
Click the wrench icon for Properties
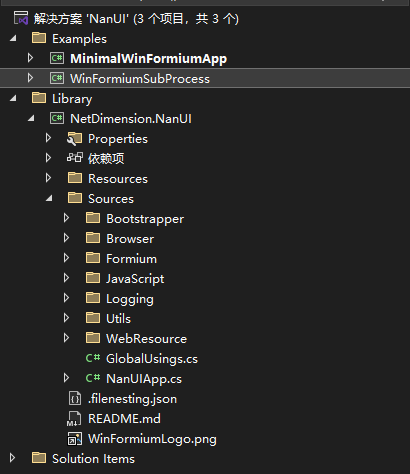[74, 139]
